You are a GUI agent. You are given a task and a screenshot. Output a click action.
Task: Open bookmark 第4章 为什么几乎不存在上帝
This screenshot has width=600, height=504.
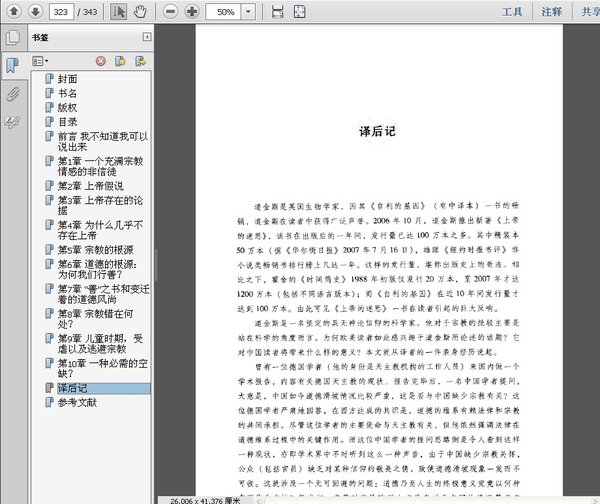click(x=100, y=230)
